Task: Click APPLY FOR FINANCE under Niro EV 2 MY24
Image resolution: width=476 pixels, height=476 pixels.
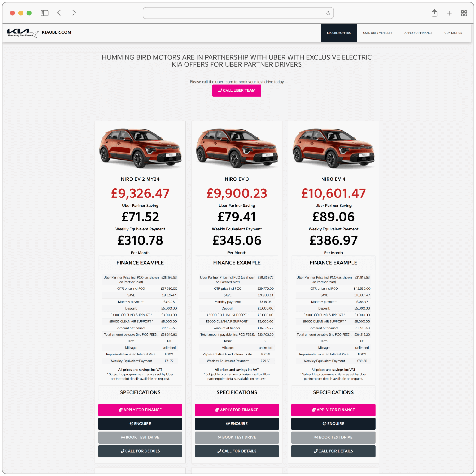Action: (x=140, y=410)
